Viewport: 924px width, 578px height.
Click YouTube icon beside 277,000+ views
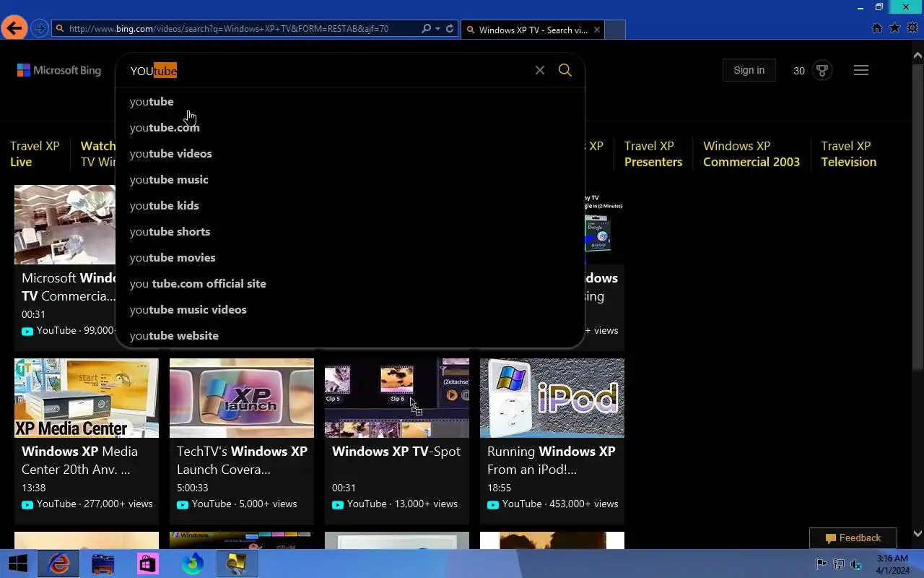pyautogui.click(x=27, y=504)
